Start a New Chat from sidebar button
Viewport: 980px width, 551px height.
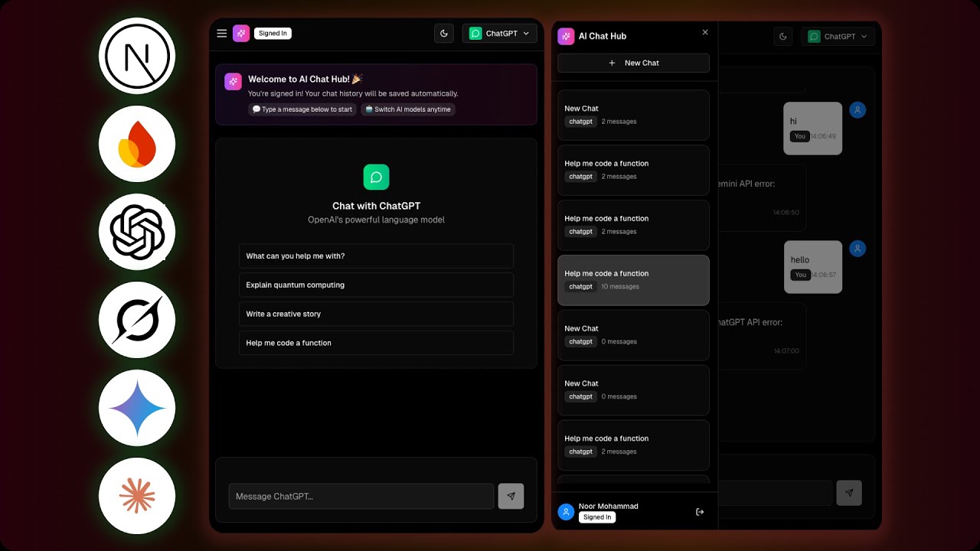click(633, 63)
